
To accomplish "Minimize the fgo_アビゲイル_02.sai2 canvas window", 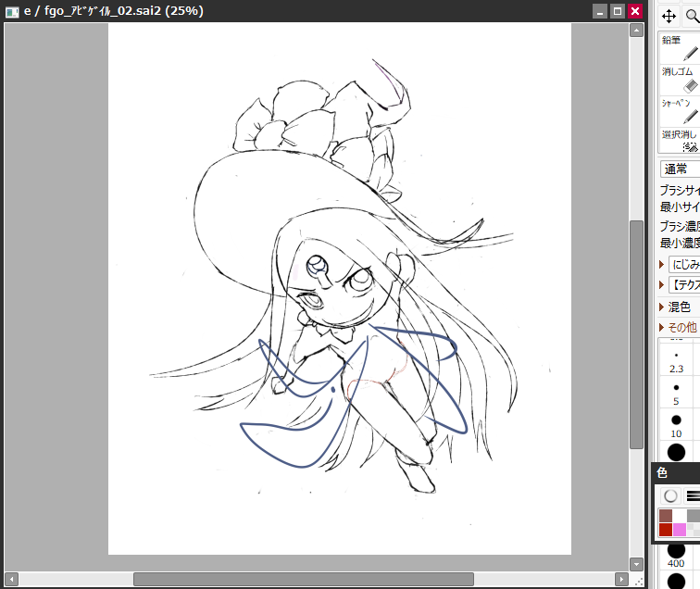I will [x=600, y=11].
